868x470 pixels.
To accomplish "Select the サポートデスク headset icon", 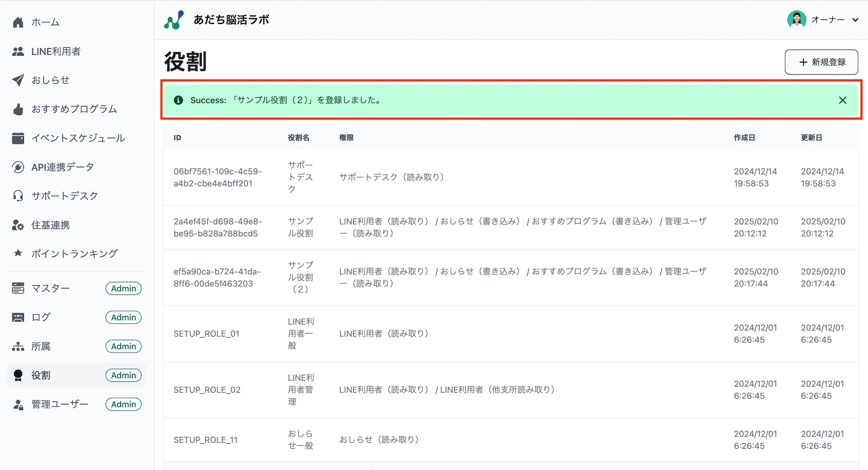I will click(18, 196).
